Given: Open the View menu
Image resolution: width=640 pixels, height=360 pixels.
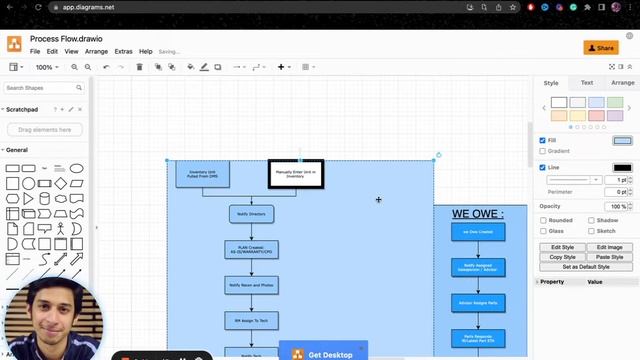Looking at the screenshot, I should 71,51.
